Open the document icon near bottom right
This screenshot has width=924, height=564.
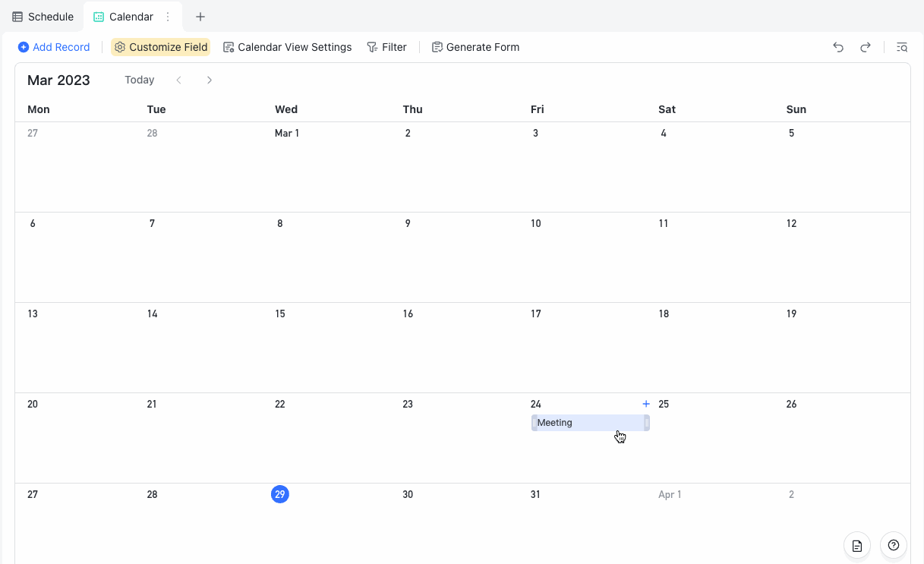[856, 545]
